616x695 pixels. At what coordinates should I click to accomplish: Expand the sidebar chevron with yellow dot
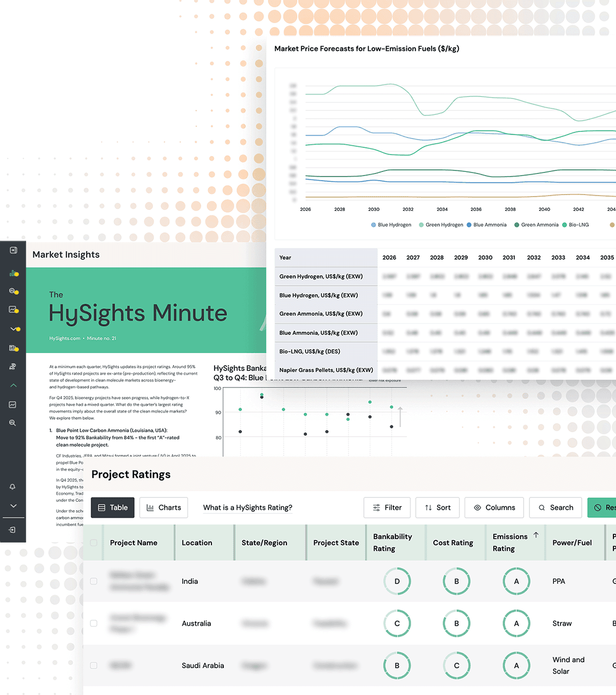point(13,329)
